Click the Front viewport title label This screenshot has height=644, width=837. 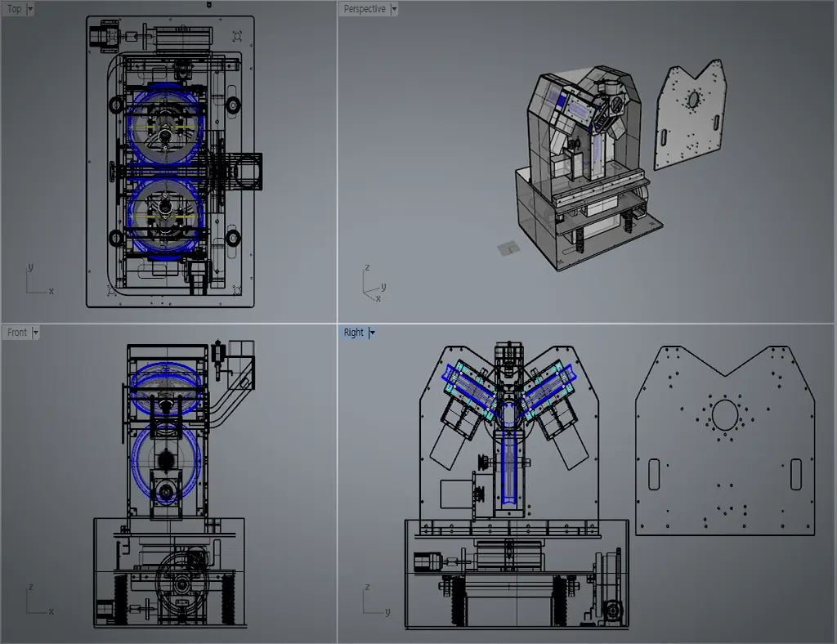(x=16, y=333)
